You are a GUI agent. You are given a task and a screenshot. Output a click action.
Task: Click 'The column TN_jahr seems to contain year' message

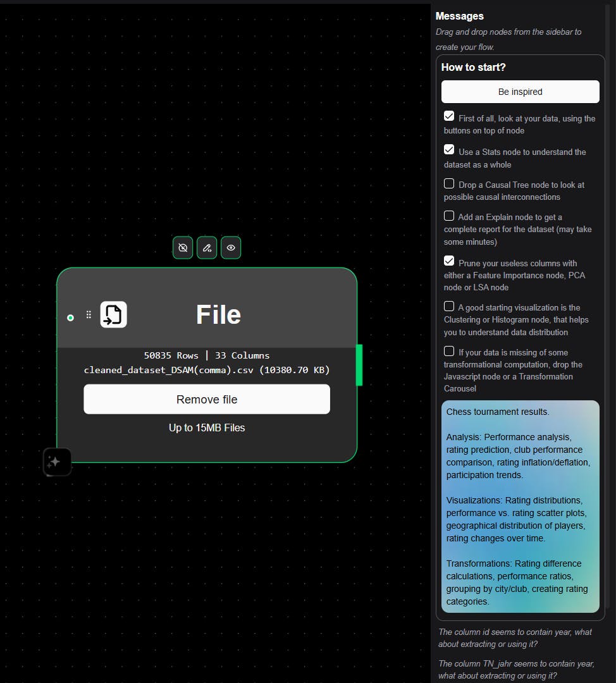coord(516,670)
